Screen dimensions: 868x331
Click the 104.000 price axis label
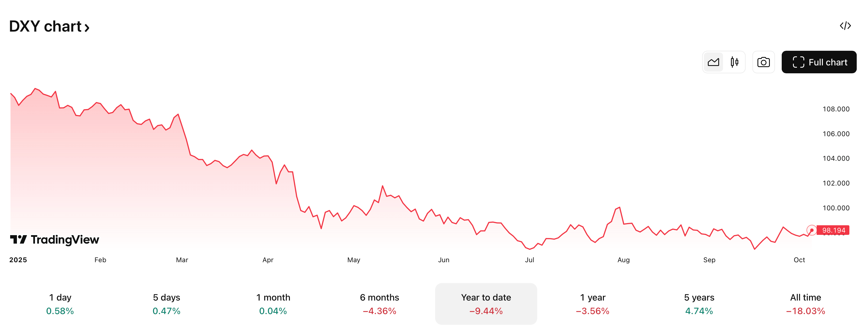(836, 158)
